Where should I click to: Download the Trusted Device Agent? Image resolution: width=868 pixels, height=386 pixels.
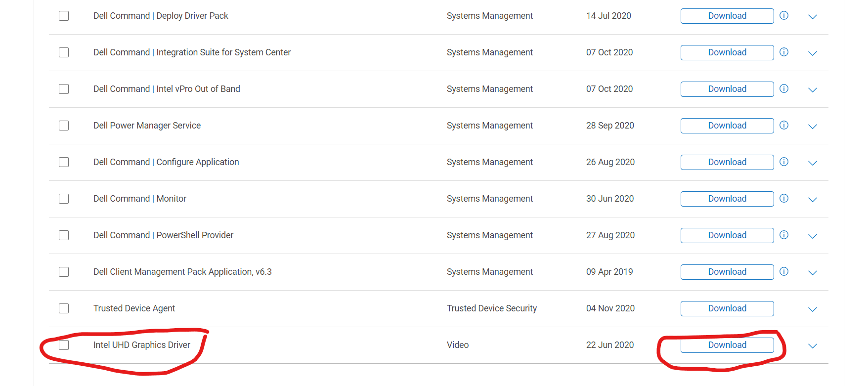point(727,308)
